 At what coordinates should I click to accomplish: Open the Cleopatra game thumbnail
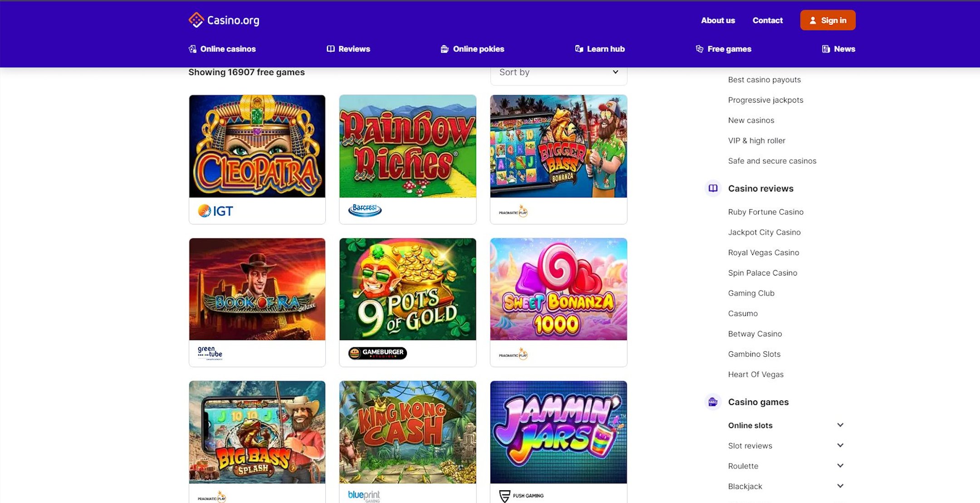[x=257, y=146]
